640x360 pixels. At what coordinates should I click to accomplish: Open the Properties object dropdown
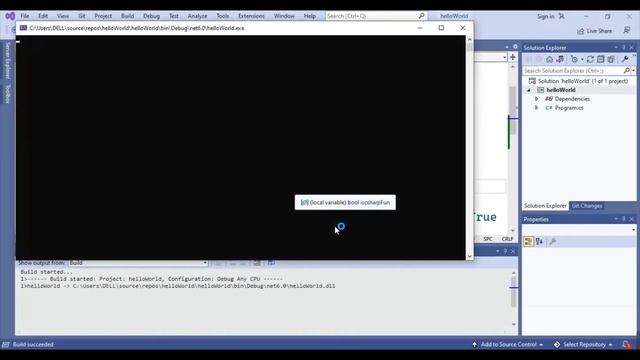633,230
